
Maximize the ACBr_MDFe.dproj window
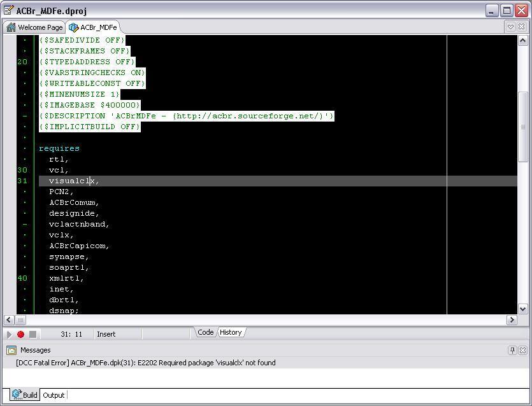tap(507, 11)
